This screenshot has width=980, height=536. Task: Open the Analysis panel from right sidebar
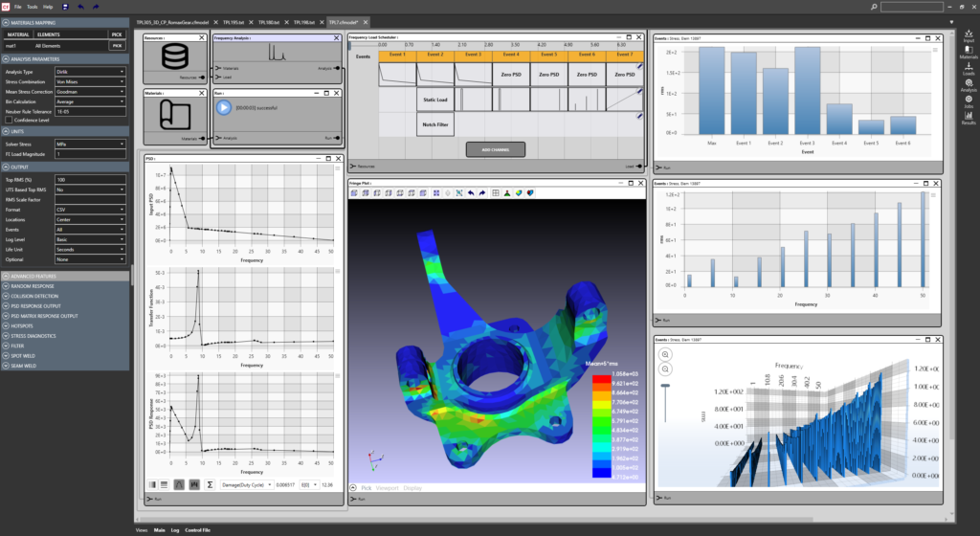969,85
